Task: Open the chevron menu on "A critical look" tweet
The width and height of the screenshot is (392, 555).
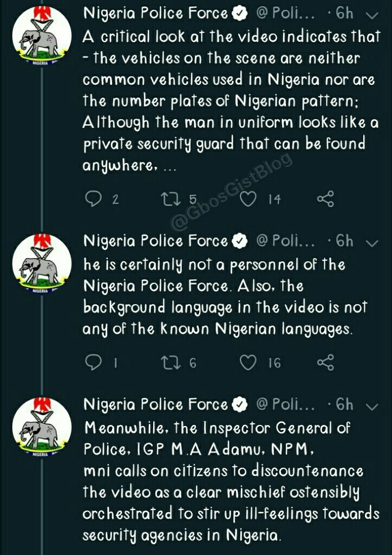Action: click(371, 15)
